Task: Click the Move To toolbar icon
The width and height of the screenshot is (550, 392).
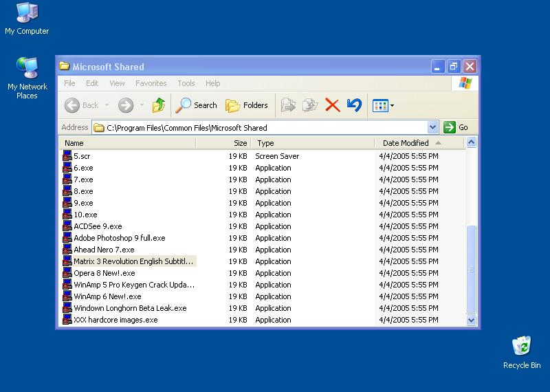Action: 288,105
